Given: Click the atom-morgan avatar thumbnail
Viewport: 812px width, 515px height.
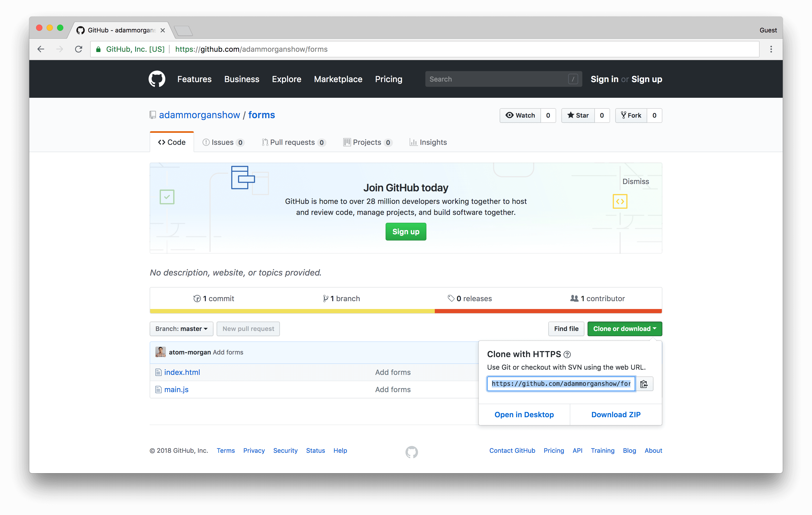Looking at the screenshot, I should coord(161,352).
